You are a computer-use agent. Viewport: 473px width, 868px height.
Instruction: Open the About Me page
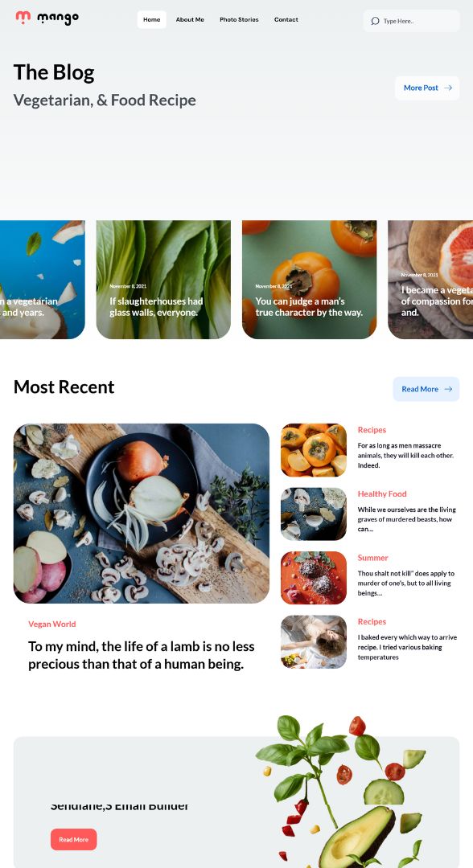tap(190, 19)
